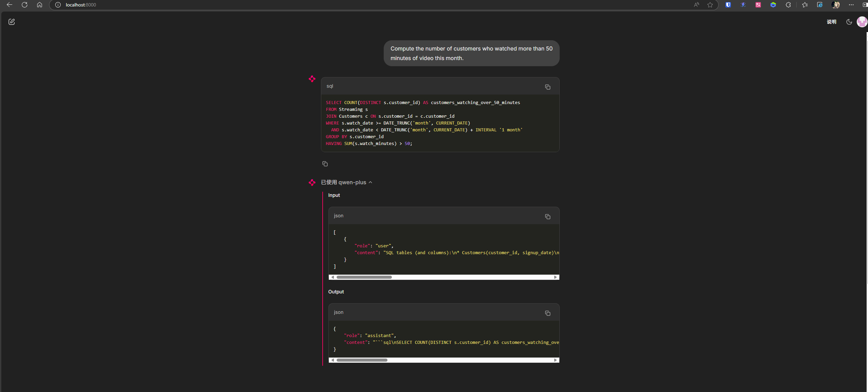This screenshot has height=392, width=868.
Task: Click right arrow of Input json scrollbar
Action: pos(555,277)
